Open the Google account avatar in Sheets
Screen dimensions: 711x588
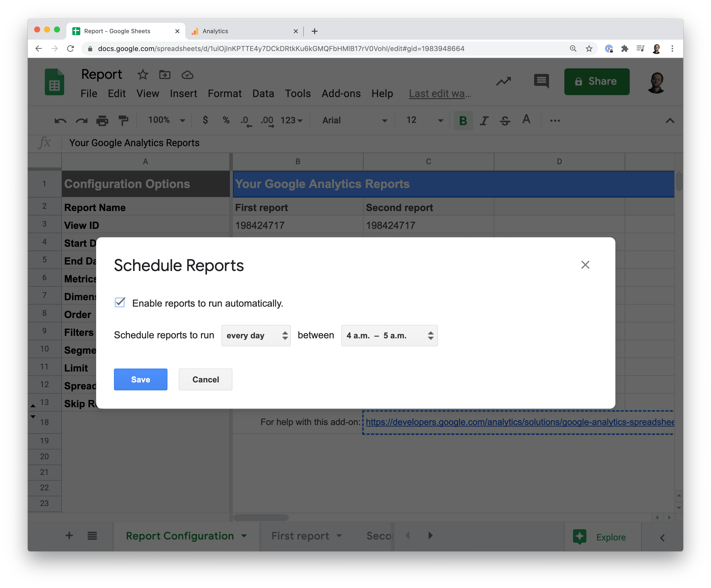[656, 82]
